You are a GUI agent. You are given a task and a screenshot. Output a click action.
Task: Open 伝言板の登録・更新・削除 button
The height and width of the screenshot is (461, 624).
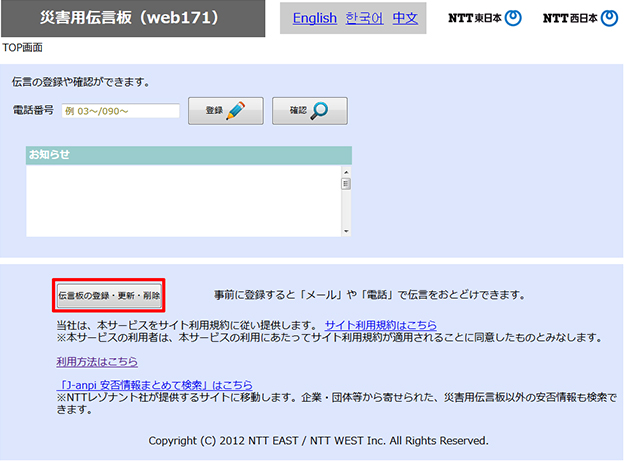click(x=109, y=295)
